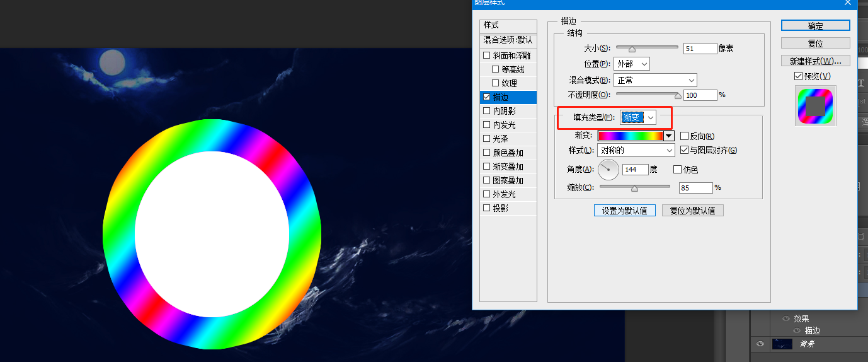Uncheck the 与图层对齐 checkbox

685,150
